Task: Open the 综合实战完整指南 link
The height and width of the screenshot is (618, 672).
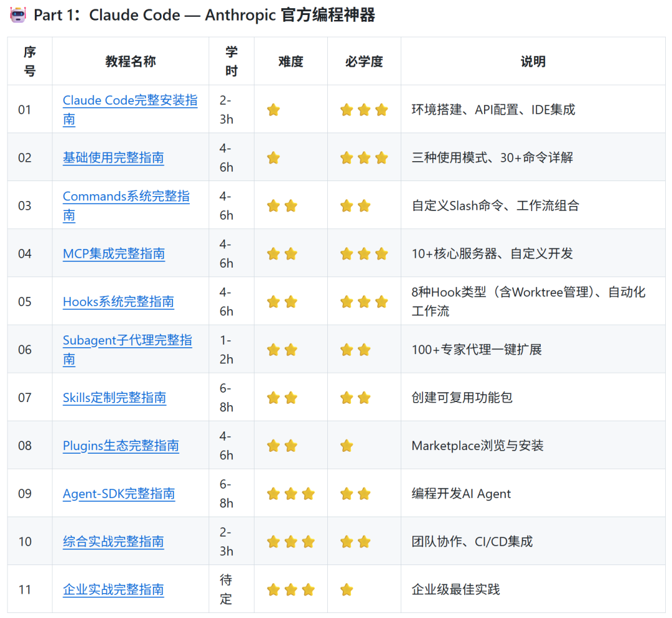Action: [113, 541]
